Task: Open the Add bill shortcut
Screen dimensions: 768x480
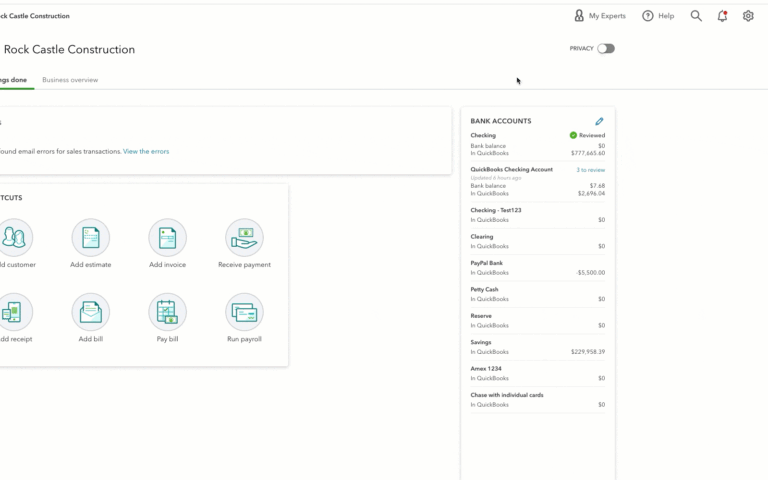Action: pyautogui.click(x=91, y=312)
